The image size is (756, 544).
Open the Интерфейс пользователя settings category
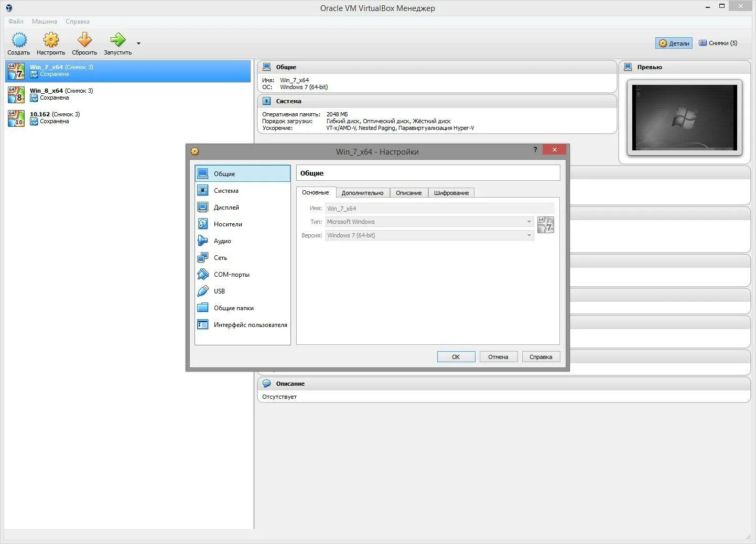click(x=243, y=325)
